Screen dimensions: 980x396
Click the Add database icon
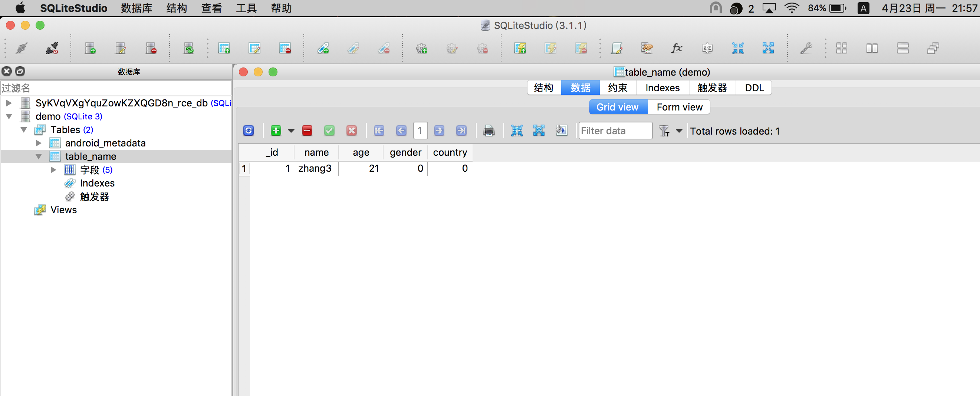(x=90, y=48)
